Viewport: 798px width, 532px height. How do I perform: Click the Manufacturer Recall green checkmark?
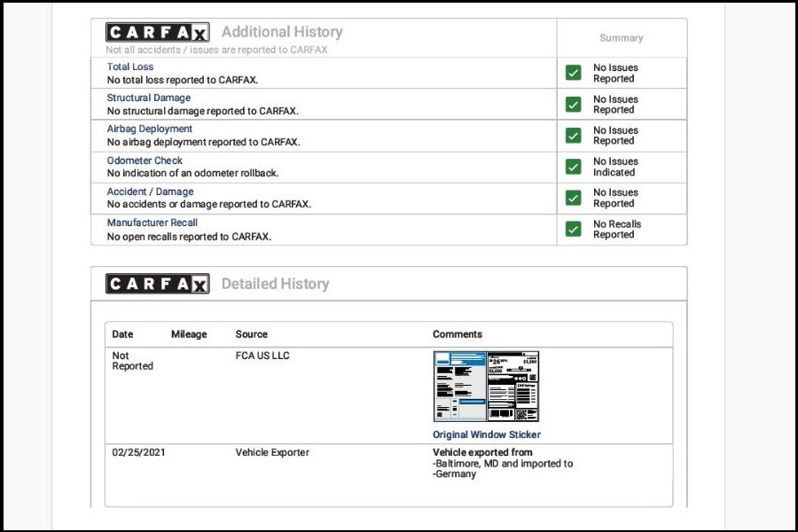point(574,230)
